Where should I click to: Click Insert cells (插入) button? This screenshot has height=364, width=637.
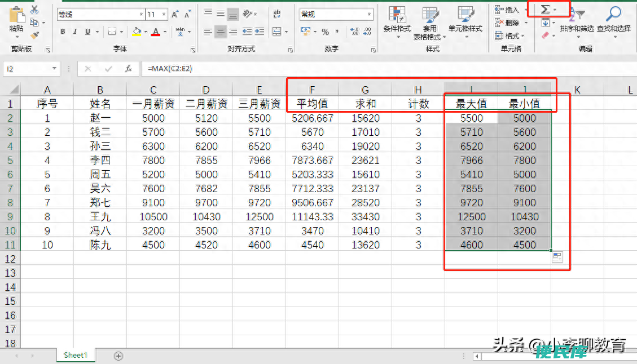[507, 10]
